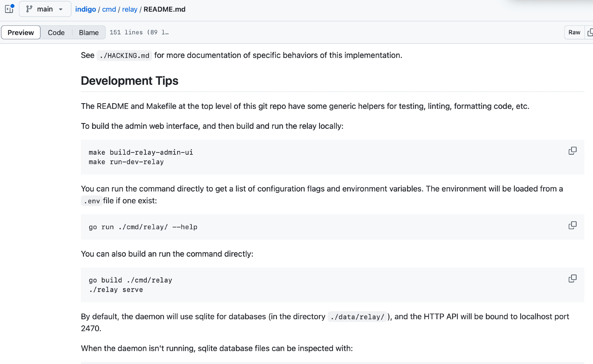Click the ./HACKING.md inline code
The width and height of the screenshot is (593, 364).
coord(124,56)
